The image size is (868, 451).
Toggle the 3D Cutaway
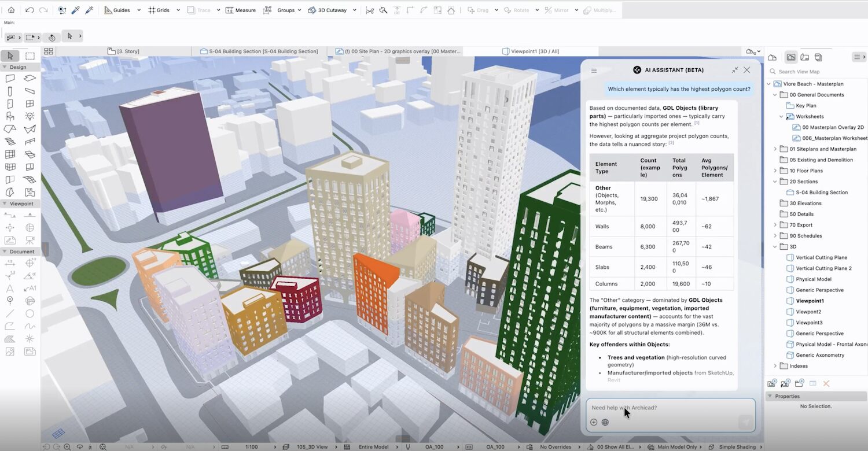click(328, 10)
